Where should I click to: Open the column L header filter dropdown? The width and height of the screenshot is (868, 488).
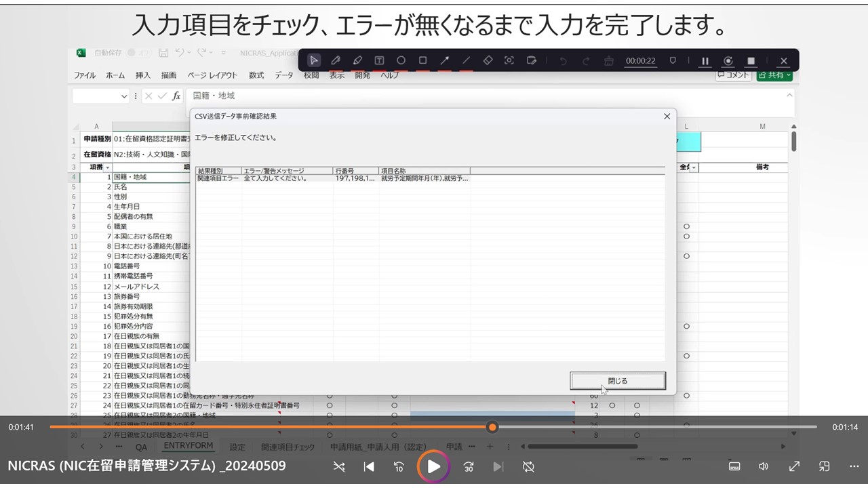[x=694, y=167]
